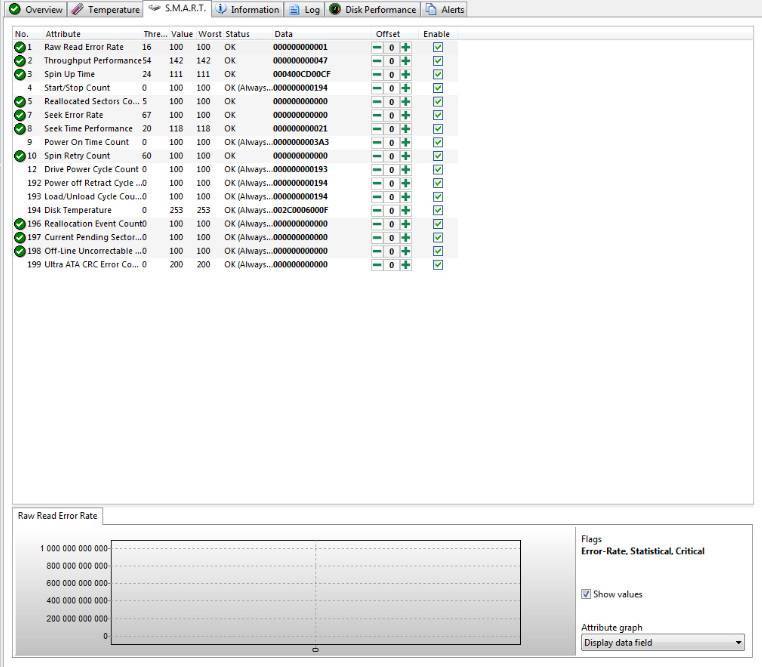This screenshot has width=762, height=667.
Task: Switch to the Log tab
Action: (x=305, y=9)
